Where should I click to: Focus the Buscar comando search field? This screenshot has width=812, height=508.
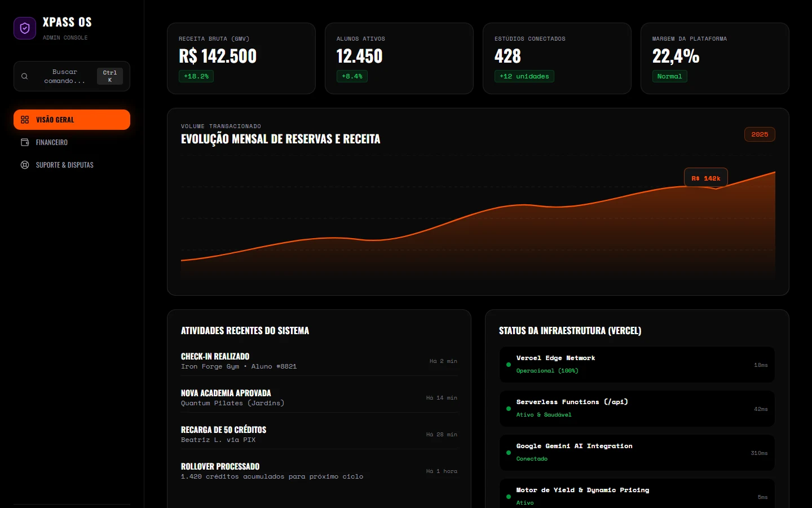coord(72,76)
